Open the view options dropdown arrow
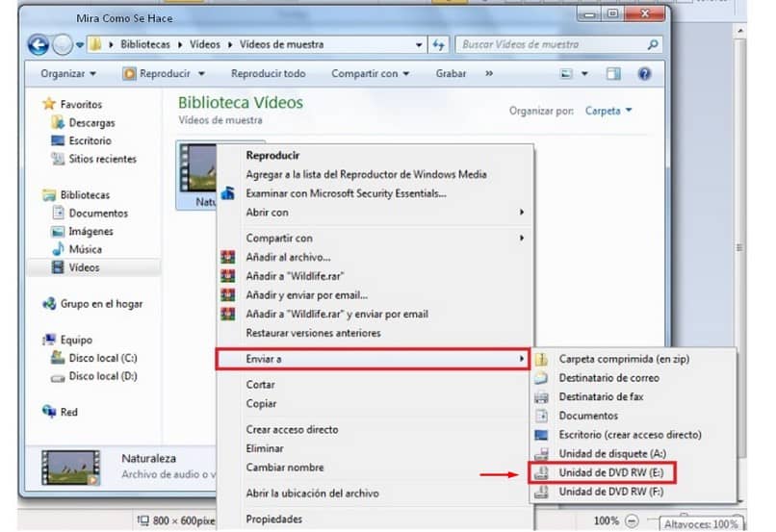This screenshot has height=532, width=776. point(584,74)
